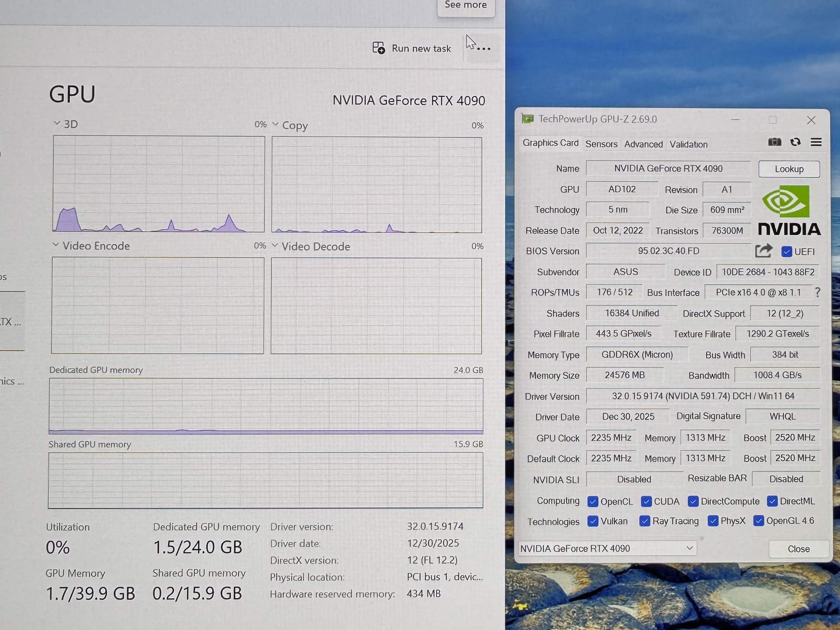
Task: Toggle the CUDA checkbox
Action: (646, 501)
